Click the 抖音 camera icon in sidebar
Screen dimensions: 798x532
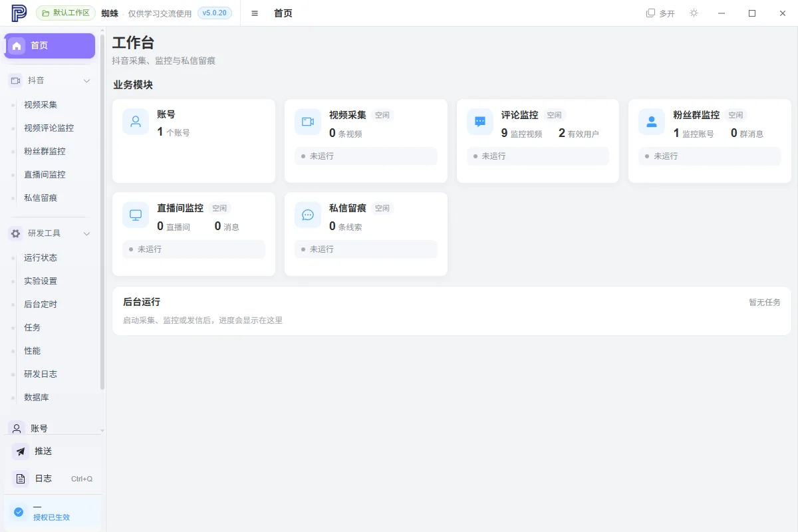[x=16, y=80]
